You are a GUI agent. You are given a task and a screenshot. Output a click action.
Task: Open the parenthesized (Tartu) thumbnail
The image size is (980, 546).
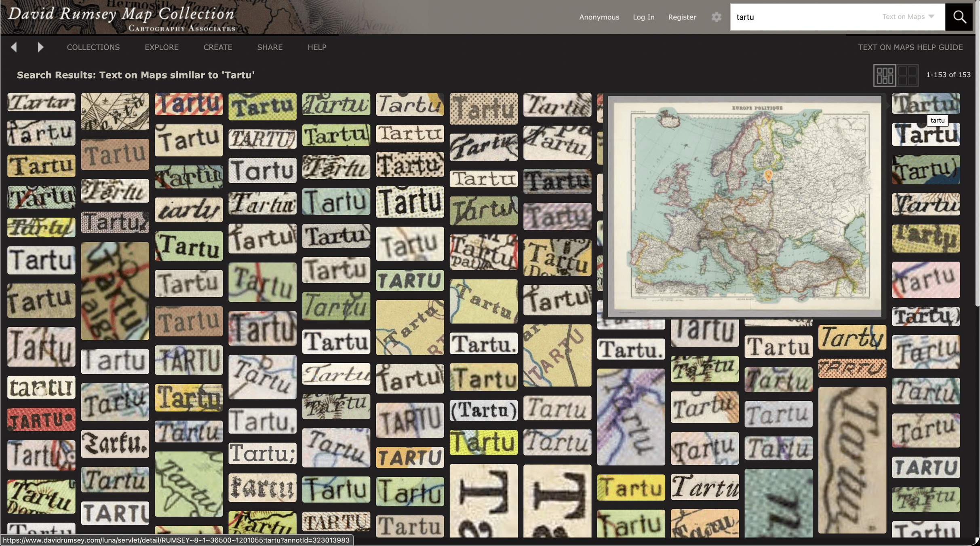[483, 411]
